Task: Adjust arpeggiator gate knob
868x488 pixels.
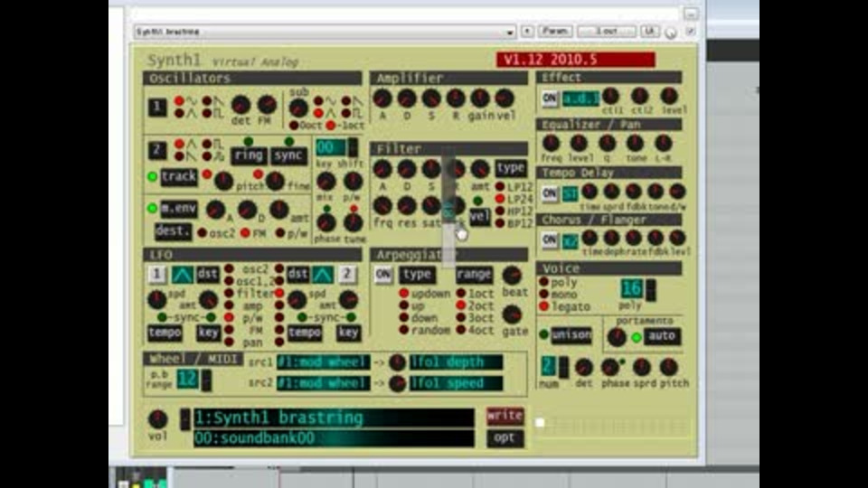Action: [512, 314]
